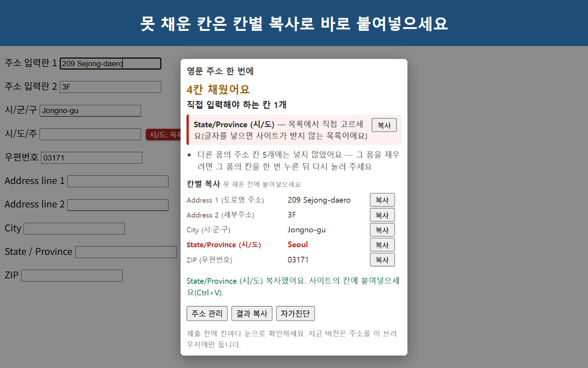
Task: Click the red 'Seoul' value text
Action: tap(298, 245)
